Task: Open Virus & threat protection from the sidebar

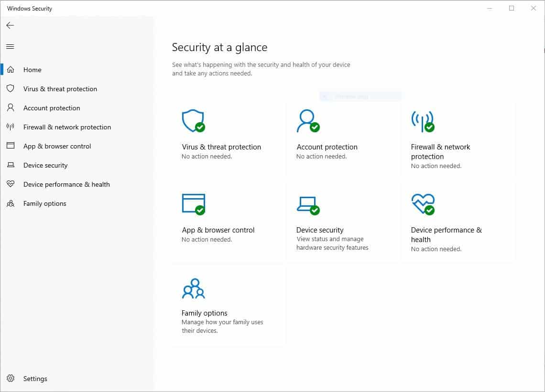Action: pyautogui.click(x=60, y=89)
